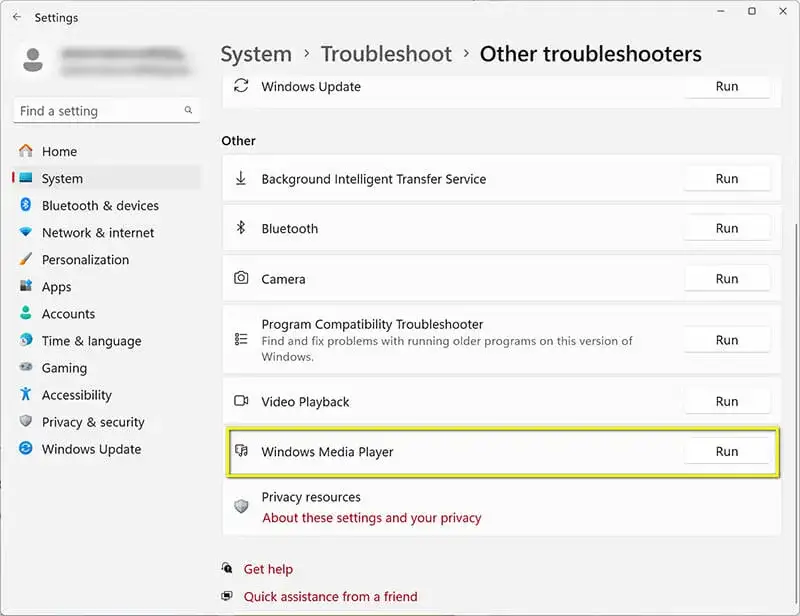Viewport: 800px width, 616px height.
Task: Click the Bluetooth icon in troubleshooter list
Action: pos(240,228)
